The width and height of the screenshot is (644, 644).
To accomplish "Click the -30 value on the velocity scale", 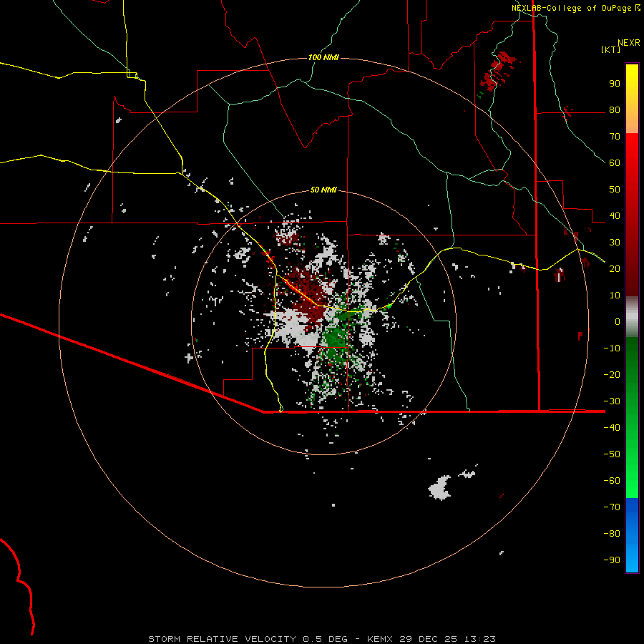I will click(612, 401).
